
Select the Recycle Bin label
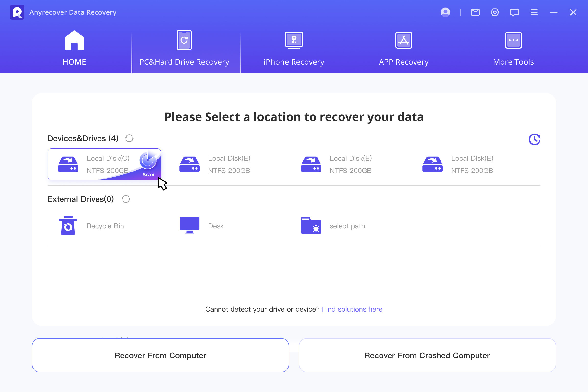click(105, 226)
